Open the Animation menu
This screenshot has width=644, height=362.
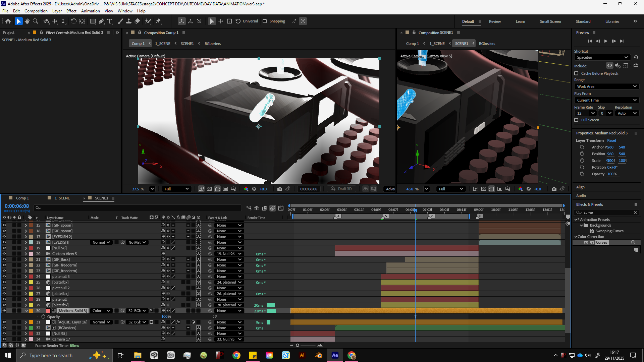[x=91, y=11]
